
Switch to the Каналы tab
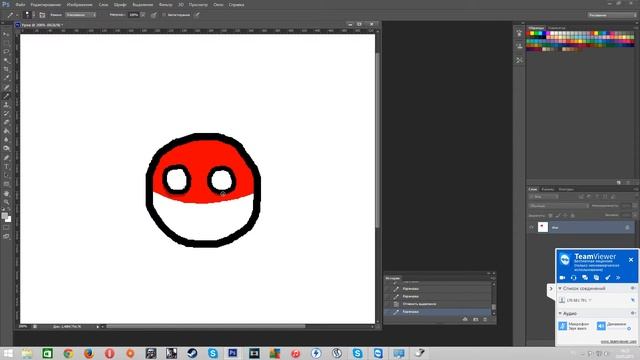(x=547, y=189)
